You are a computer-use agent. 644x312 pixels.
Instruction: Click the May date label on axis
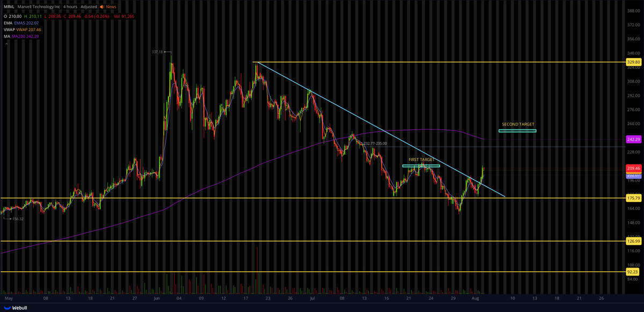pyautogui.click(x=8, y=297)
